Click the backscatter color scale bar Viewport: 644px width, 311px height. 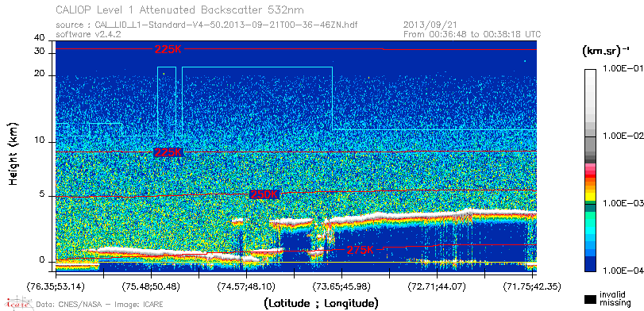tap(591, 170)
